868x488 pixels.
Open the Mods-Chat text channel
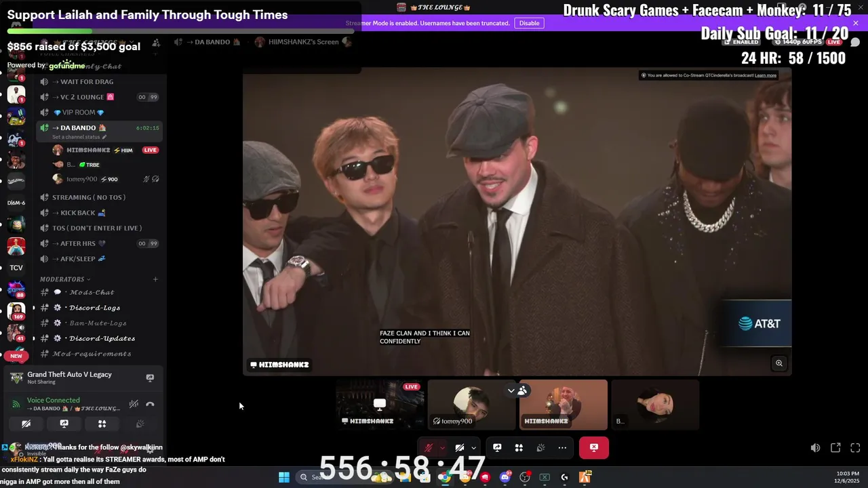click(100, 292)
